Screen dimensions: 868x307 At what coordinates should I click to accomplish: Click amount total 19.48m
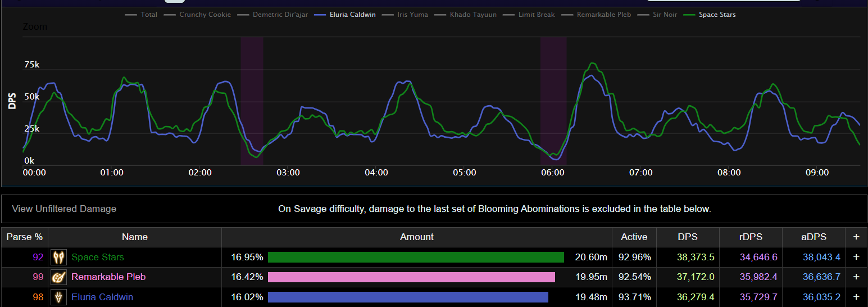click(591, 297)
